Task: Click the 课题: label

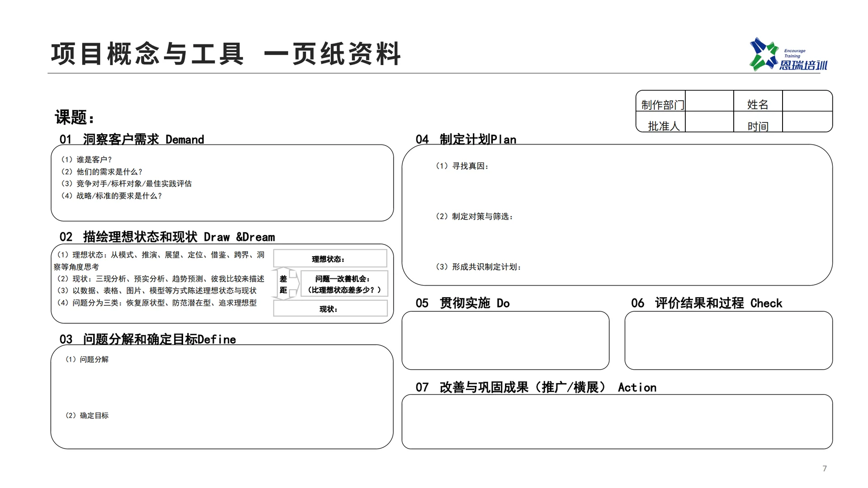Action: 75,117
